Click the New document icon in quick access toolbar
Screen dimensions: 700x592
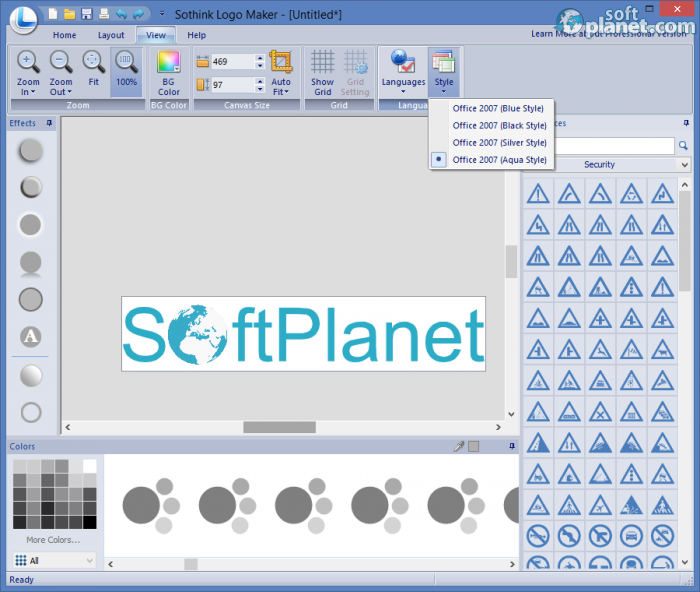[x=53, y=14]
